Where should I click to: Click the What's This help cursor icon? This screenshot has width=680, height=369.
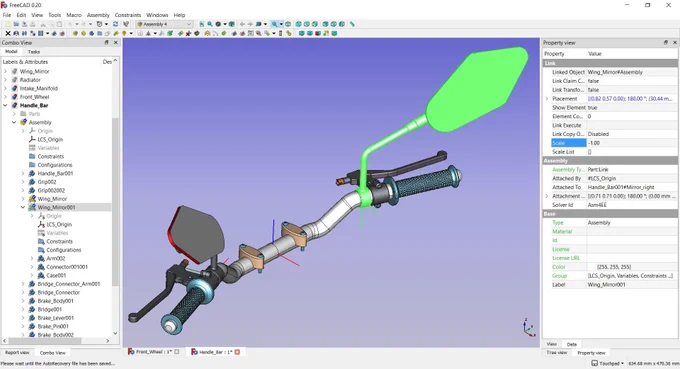[126, 24]
